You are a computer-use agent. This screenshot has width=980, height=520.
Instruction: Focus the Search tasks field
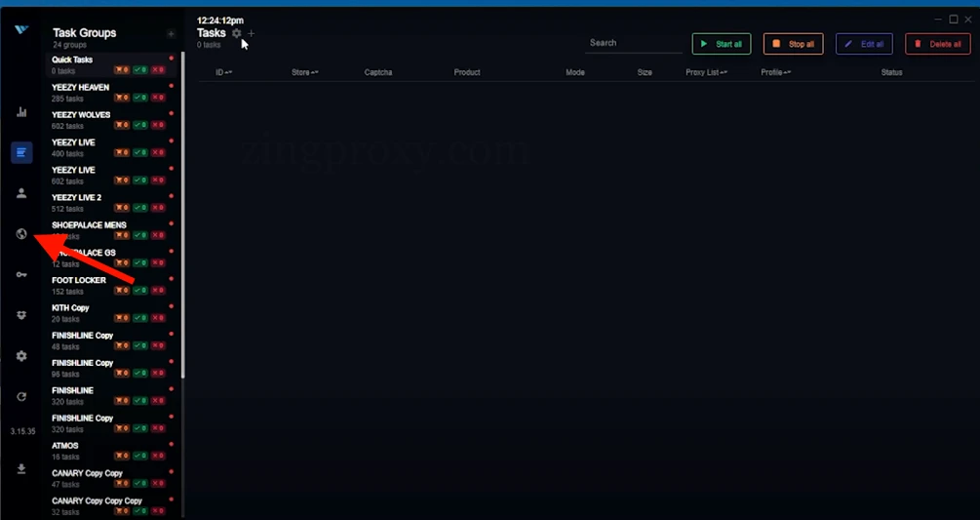(x=633, y=43)
